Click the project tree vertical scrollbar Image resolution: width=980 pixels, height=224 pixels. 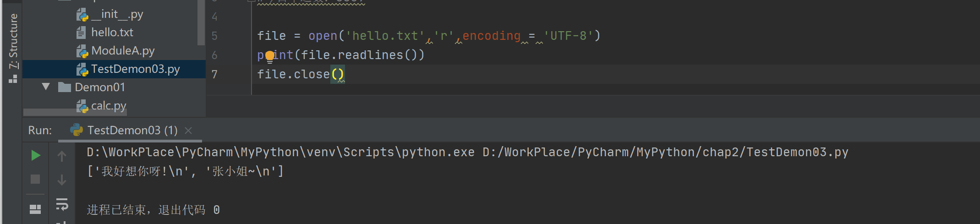click(x=201, y=23)
